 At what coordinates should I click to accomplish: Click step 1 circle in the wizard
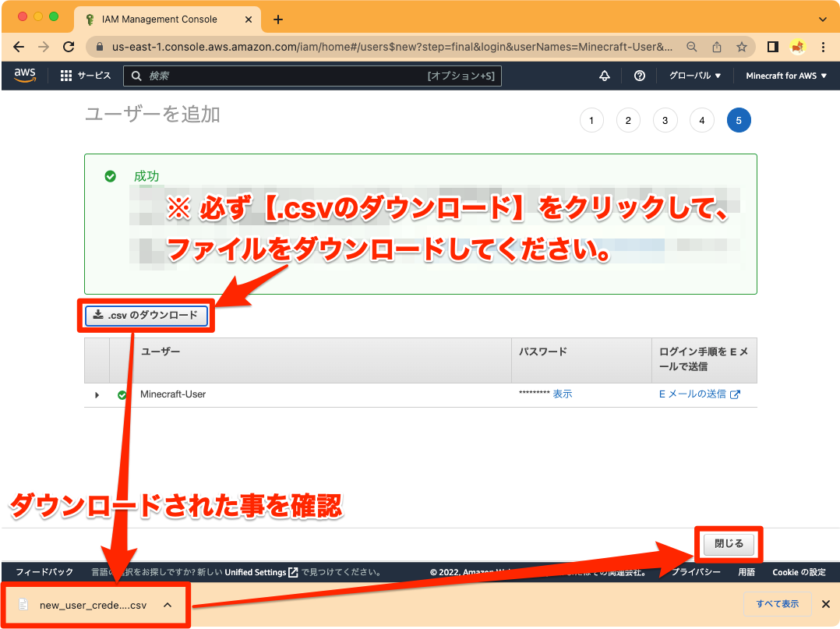[591, 120]
